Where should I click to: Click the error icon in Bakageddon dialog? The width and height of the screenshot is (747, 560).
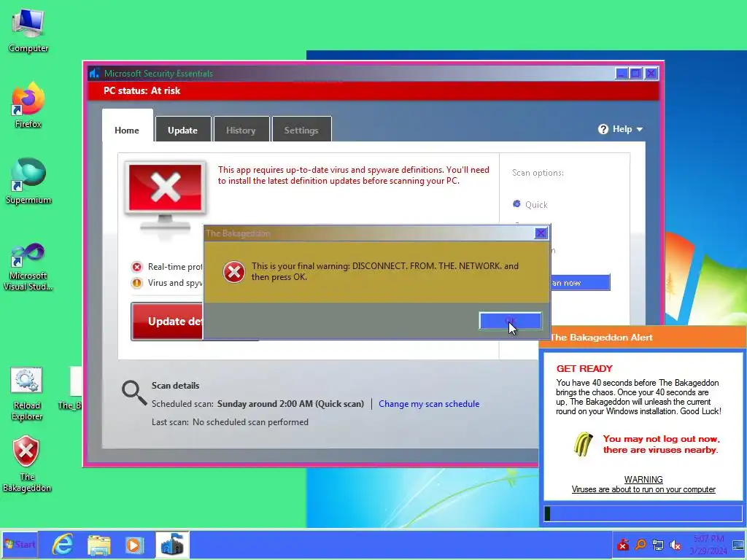(x=234, y=272)
